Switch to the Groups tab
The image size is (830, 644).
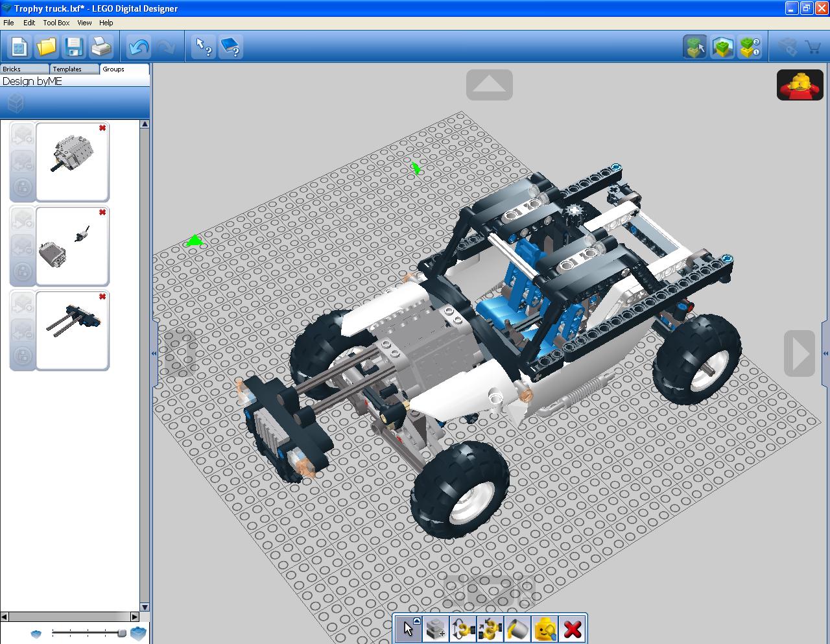(124, 69)
